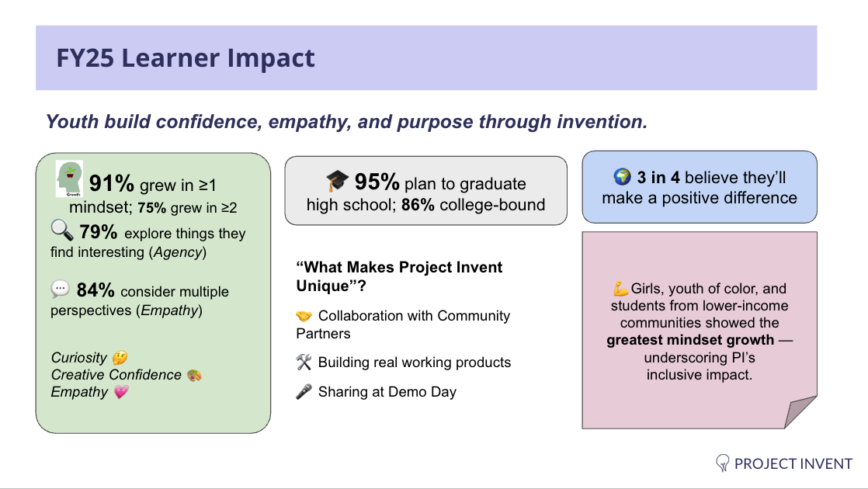Click the thinking face emoji after Curiosity
Screen dimensions: 868x489
tap(120, 358)
